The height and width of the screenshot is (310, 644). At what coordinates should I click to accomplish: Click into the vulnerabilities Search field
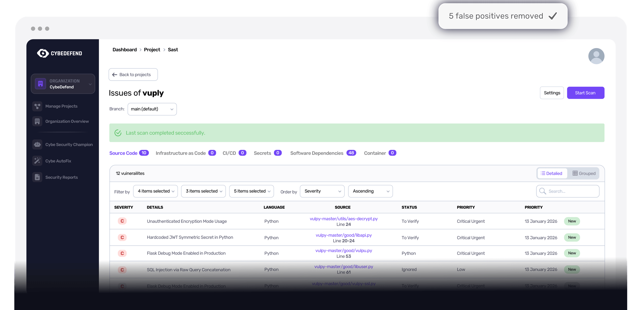[571, 191]
